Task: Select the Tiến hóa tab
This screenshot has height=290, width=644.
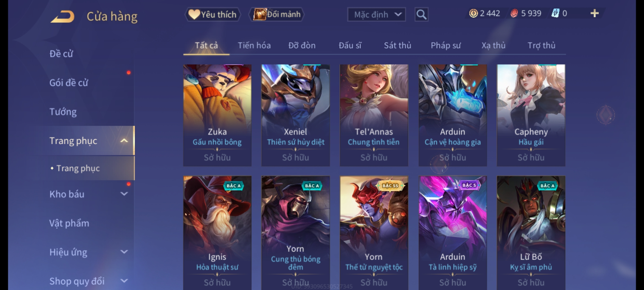Action: [x=254, y=45]
